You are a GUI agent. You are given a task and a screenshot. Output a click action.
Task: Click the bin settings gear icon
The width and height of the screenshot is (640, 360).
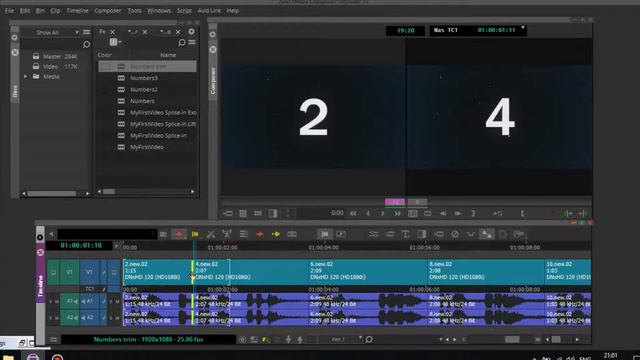pos(191,32)
